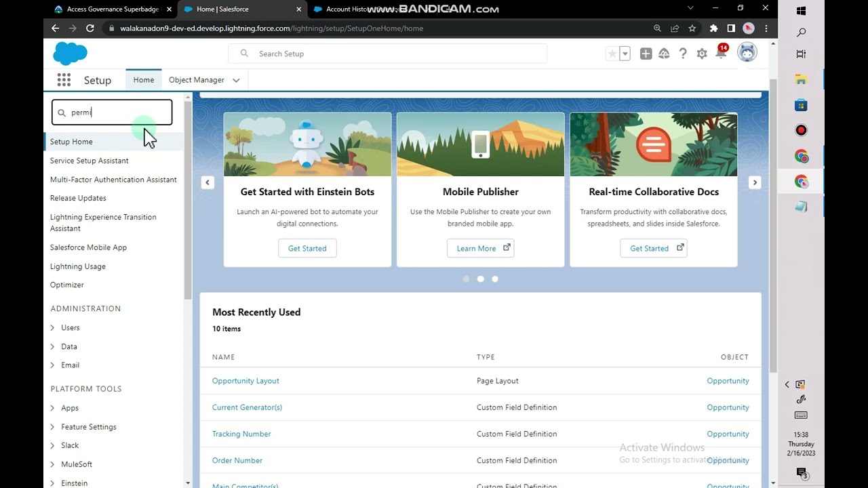Click the browser address bar URL
The height and width of the screenshot is (488, 868).
click(x=271, y=28)
